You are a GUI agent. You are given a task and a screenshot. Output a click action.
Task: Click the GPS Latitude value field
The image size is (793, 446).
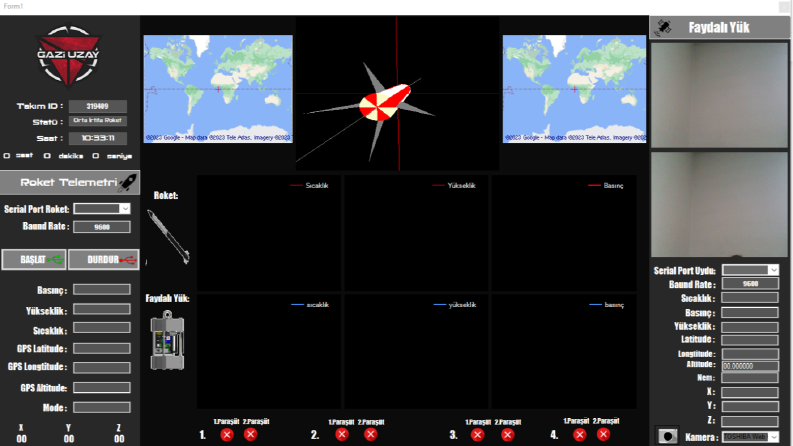tap(102, 348)
